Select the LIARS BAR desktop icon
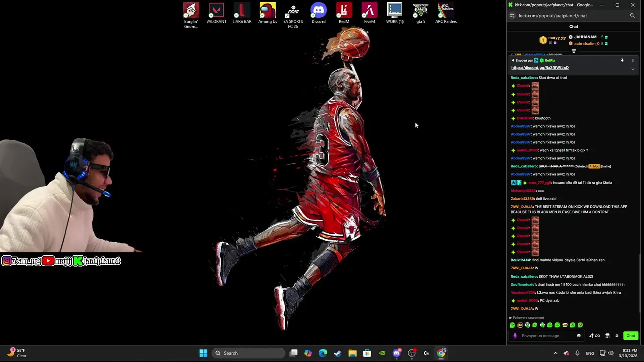644x362 pixels. 242,13
